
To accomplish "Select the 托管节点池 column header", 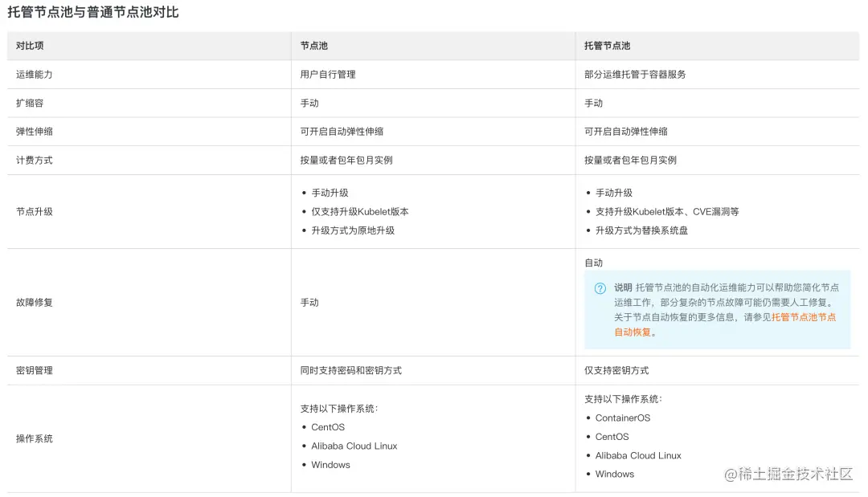I will (x=608, y=46).
